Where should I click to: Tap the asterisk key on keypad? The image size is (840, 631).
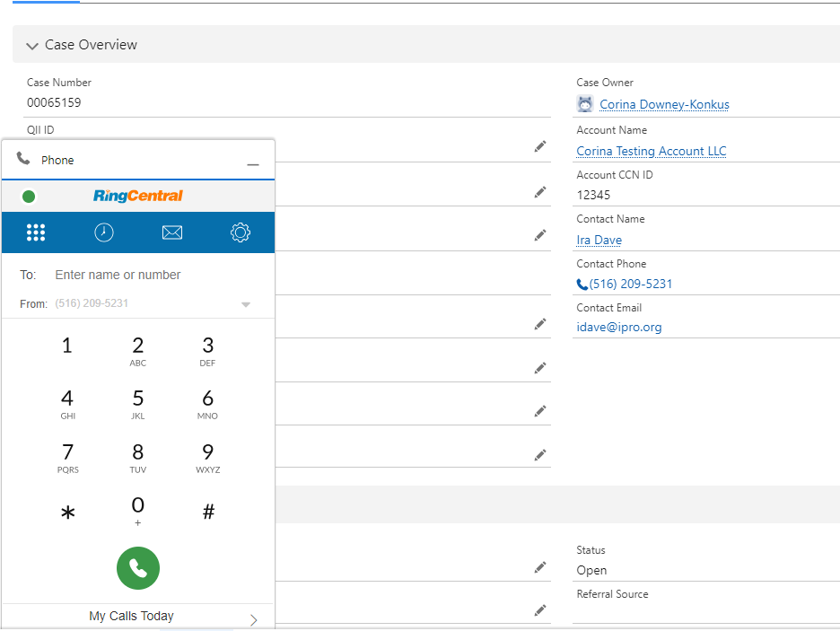pos(67,513)
